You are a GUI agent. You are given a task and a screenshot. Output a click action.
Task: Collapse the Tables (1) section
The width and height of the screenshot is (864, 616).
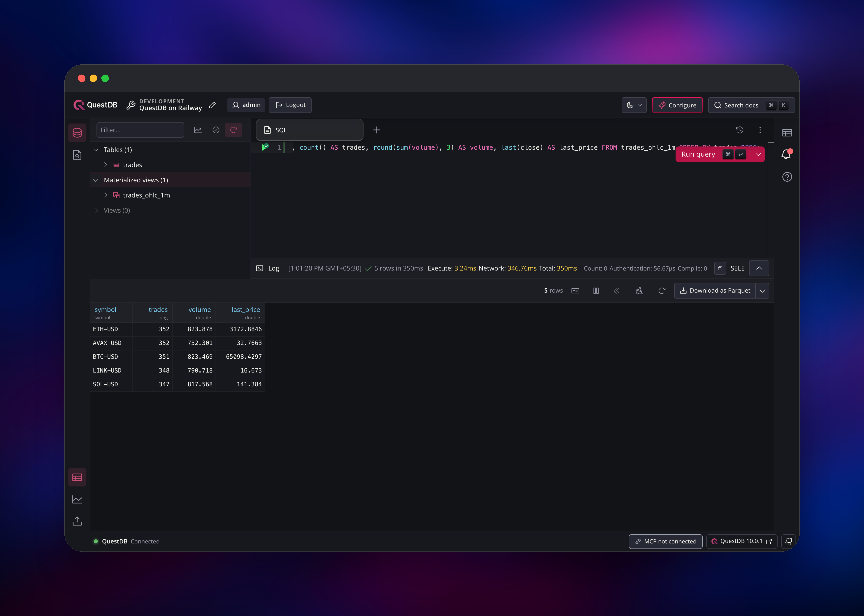point(96,150)
